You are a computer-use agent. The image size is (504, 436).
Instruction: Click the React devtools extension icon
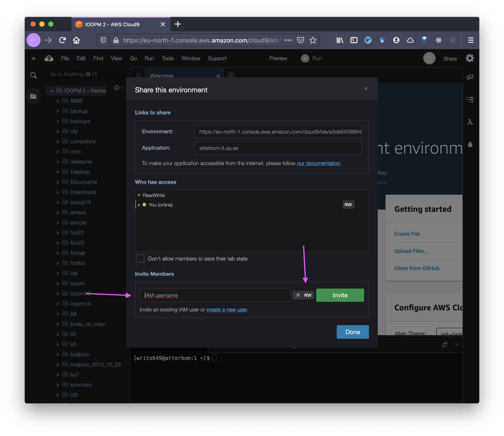(x=438, y=40)
